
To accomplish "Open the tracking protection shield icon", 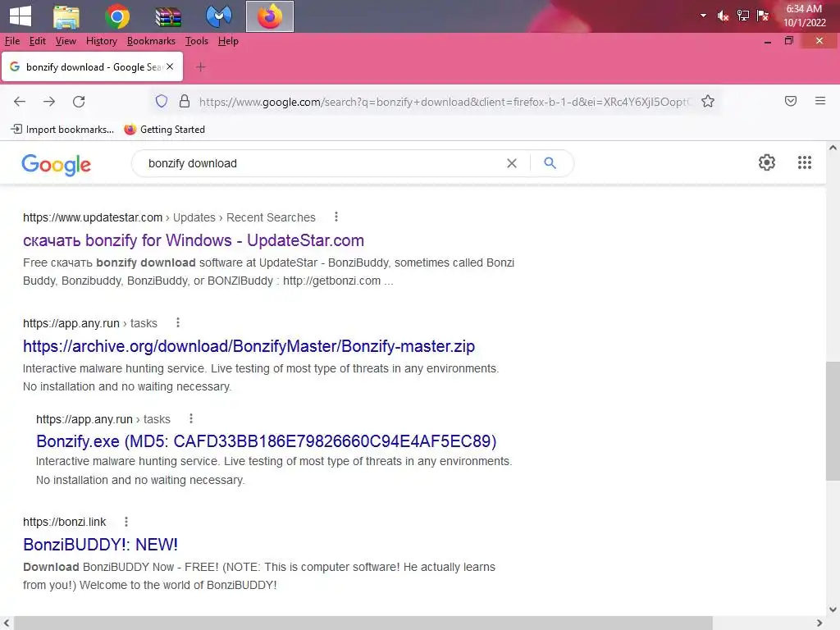I will [162, 101].
